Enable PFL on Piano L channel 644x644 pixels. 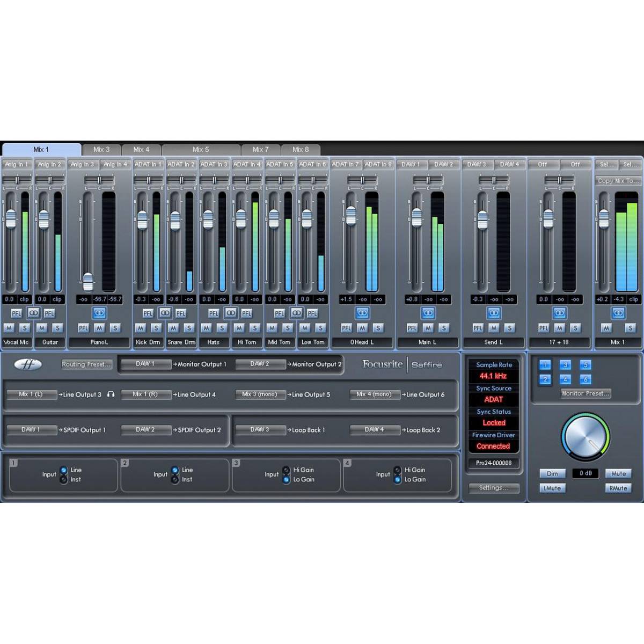click(x=83, y=328)
